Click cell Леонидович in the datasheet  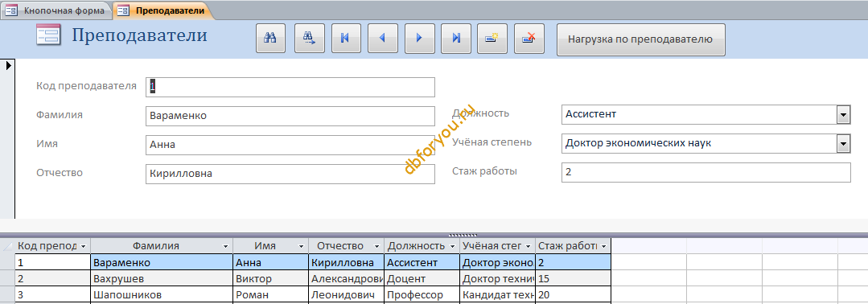coord(346,294)
